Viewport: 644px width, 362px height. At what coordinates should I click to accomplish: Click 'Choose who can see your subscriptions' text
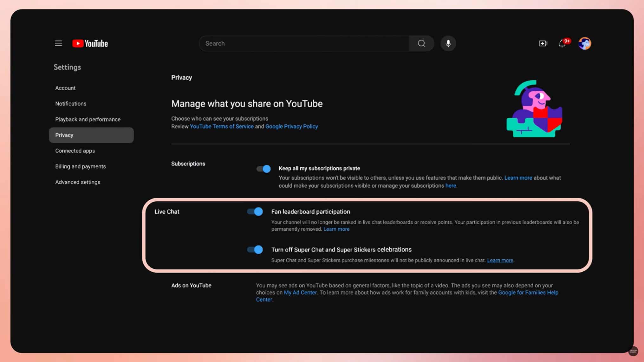point(220,119)
